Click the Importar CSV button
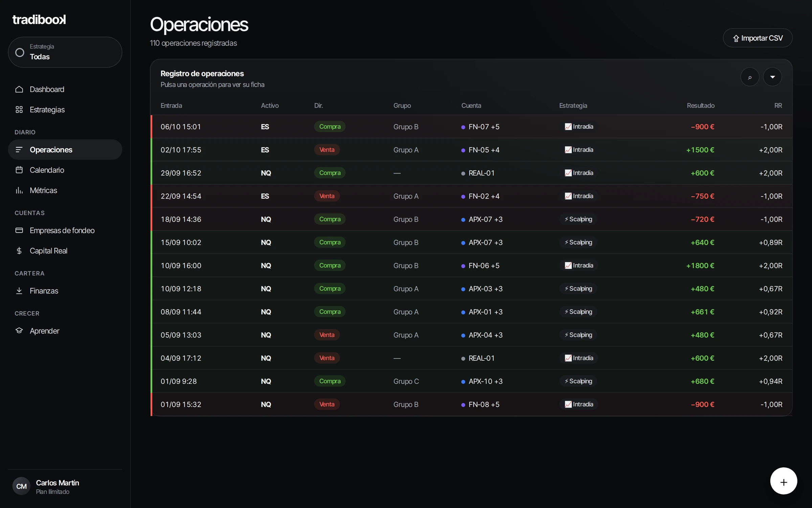Screen dimensions: 812x508 pos(758,38)
